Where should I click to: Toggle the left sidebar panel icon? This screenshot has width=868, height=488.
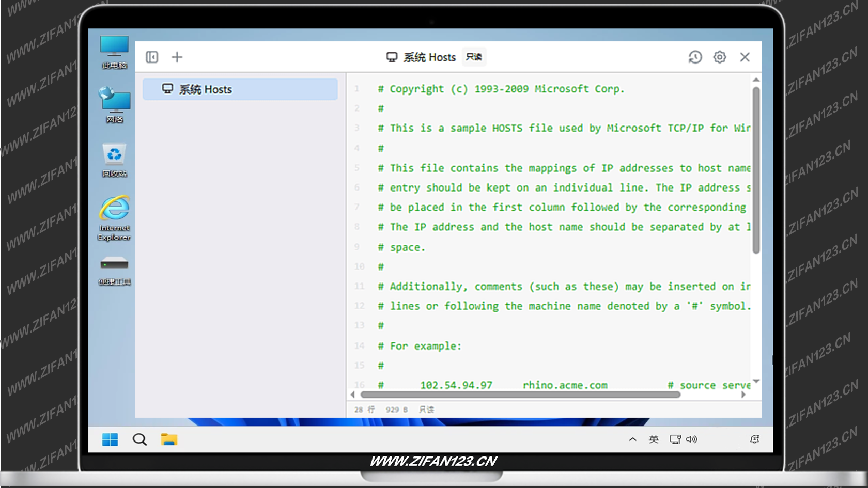click(152, 57)
